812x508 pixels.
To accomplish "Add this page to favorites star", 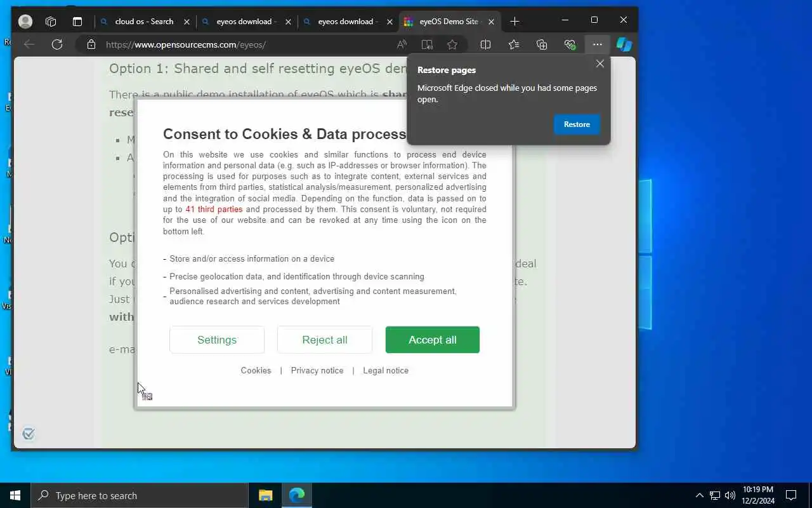I will (x=452, y=44).
